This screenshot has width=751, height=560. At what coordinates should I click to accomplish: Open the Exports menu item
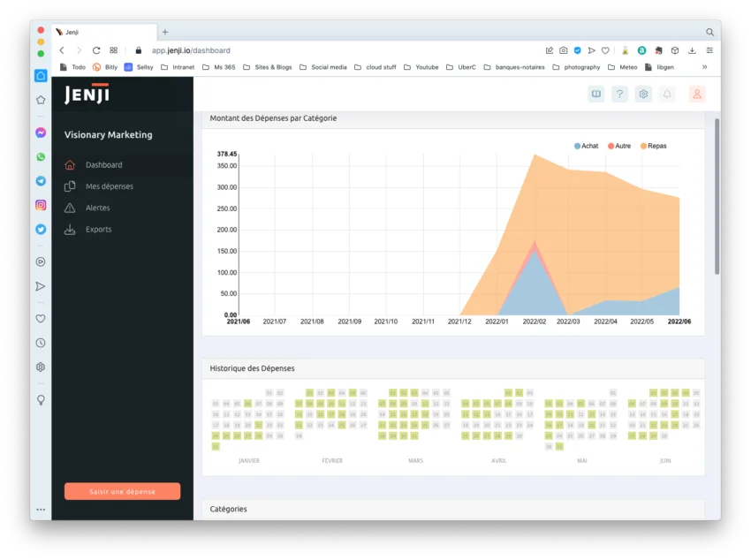pyautogui.click(x=98, y=230)
